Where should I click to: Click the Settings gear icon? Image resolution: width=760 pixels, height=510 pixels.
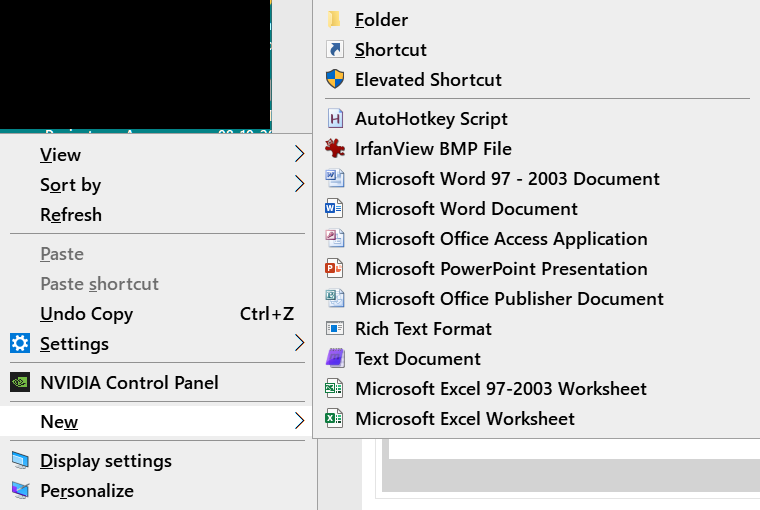click(x=20, y=343)
